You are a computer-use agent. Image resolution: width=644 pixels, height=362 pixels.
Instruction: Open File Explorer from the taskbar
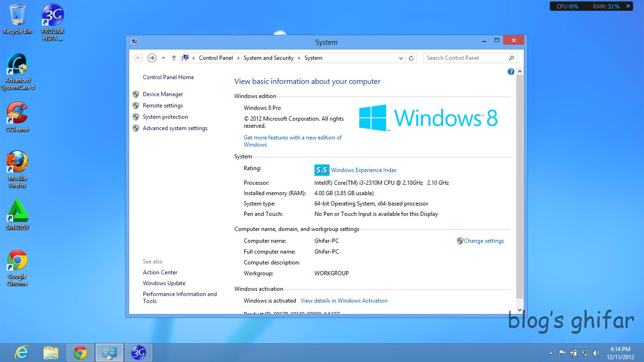[51, 352]
